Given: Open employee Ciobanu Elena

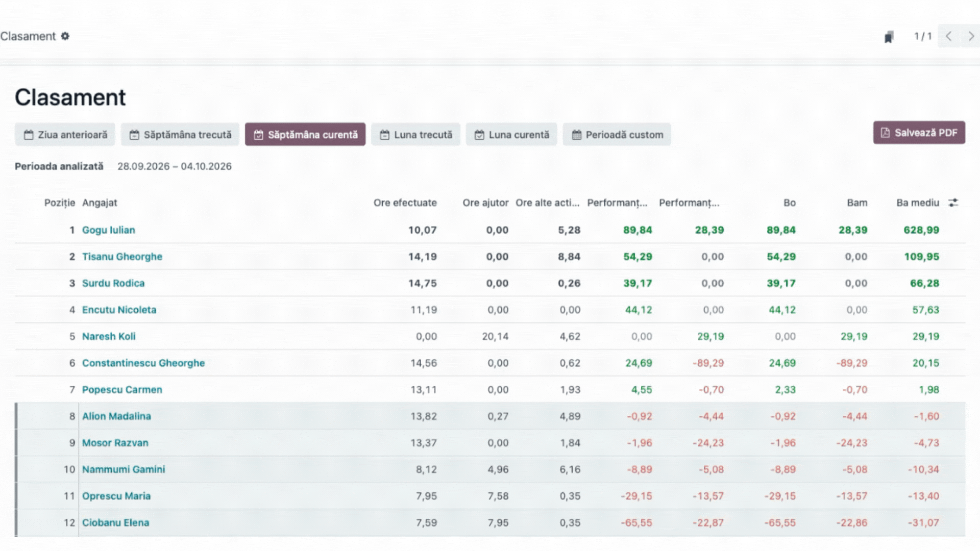Looking at the screenshot, I should tap(116, 522).
